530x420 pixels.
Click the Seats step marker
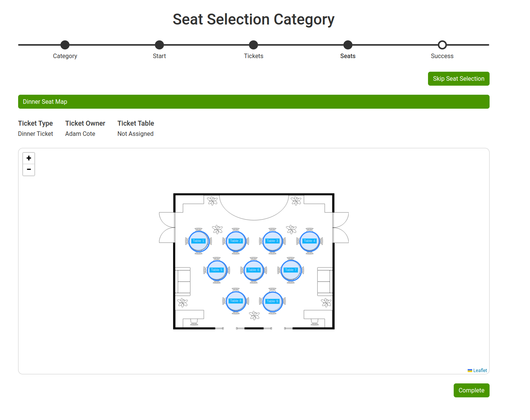tap(348, 44)
